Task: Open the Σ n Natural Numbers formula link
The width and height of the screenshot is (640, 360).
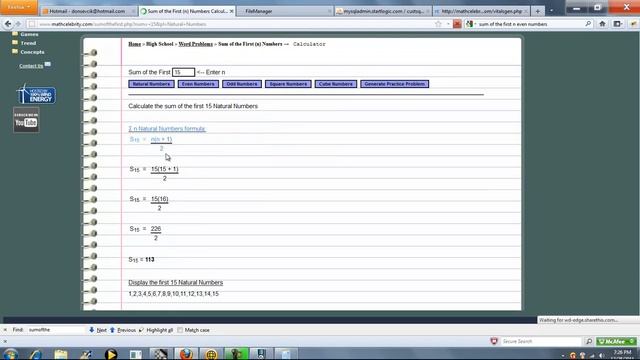Action: (167, 129)
